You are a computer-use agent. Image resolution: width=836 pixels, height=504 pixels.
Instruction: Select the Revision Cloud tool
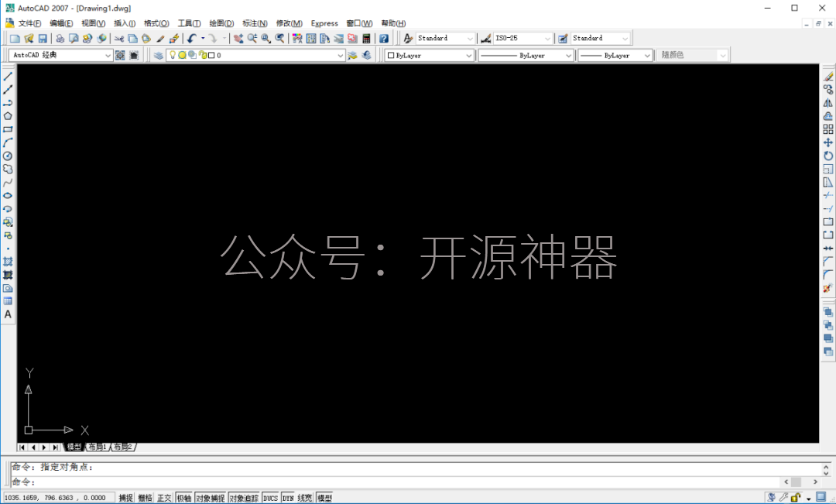point(8,169)
